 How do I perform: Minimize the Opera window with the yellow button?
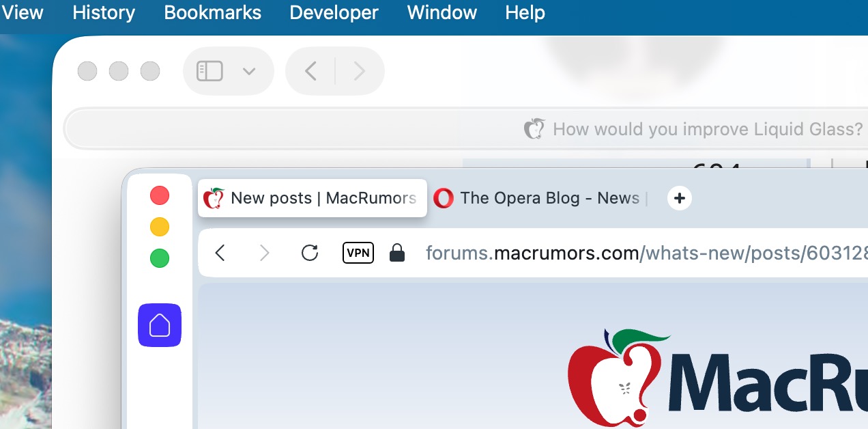coord(160,227)
